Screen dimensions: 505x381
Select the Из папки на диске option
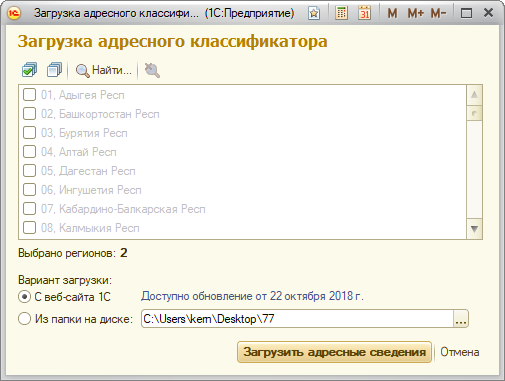pyautogui.click(x=24, y=319)
